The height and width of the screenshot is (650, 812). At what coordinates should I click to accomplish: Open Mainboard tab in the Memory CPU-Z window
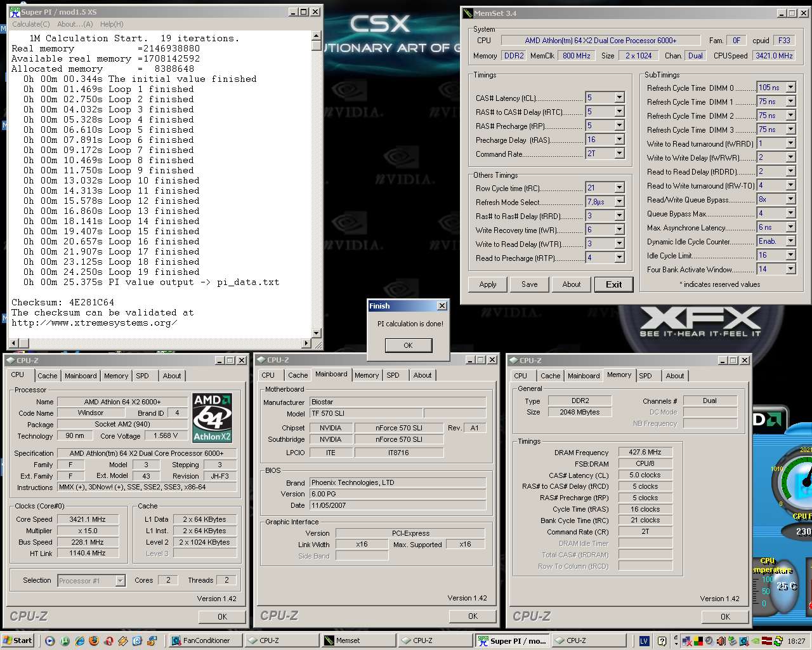pyautogui.click(x=584, y=376)
